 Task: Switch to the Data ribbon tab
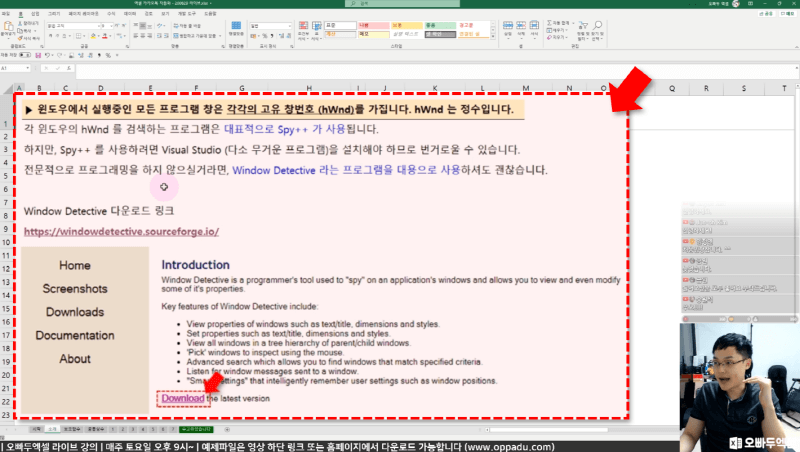click(x=130, y=14)
